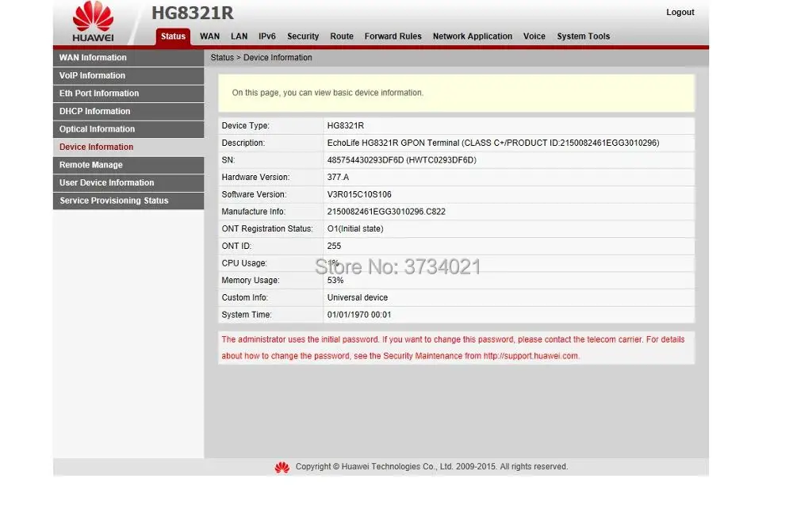793x532 pixels.
Task: Open the WAN tab
Action: 210,36
